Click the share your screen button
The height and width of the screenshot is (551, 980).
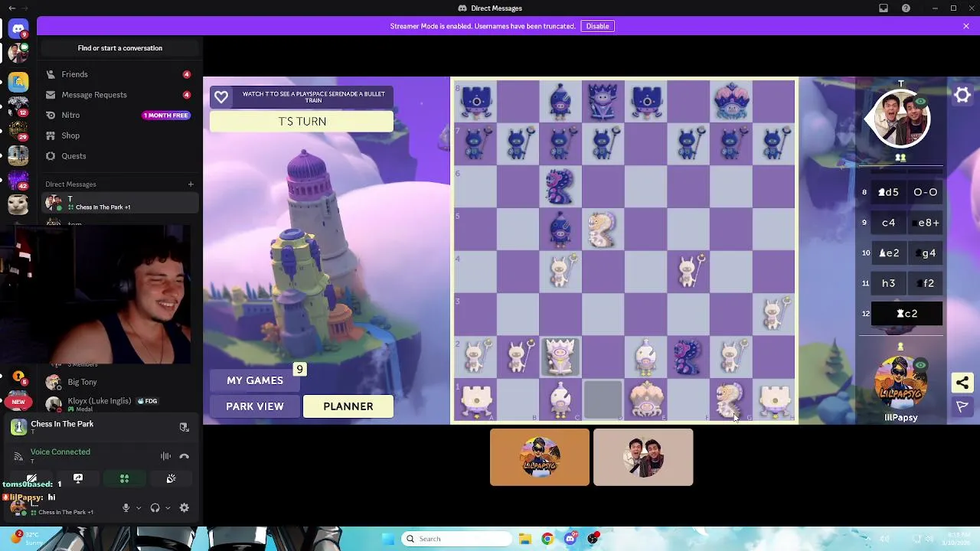(x=78, y=478)
